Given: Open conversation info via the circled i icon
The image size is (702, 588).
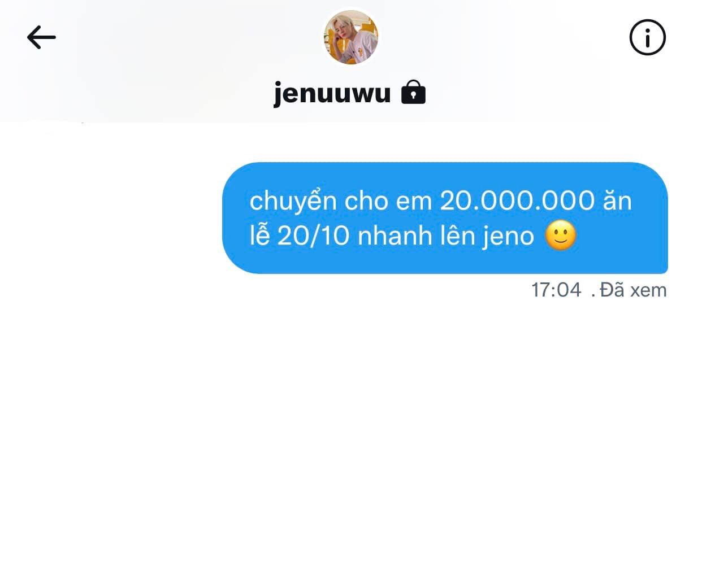Looking at the screenshot, I should [647, 37].
